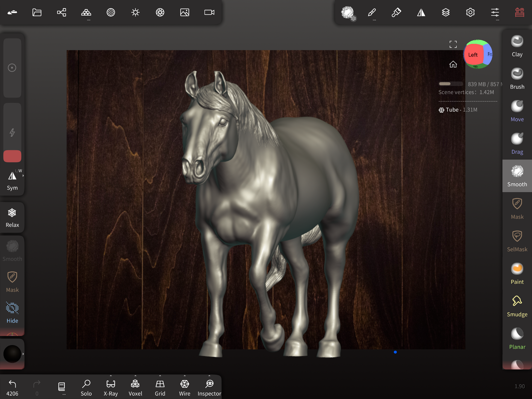532x399 pixels.
Task: Select the Clay brush tool
Action: click(517, 46)
